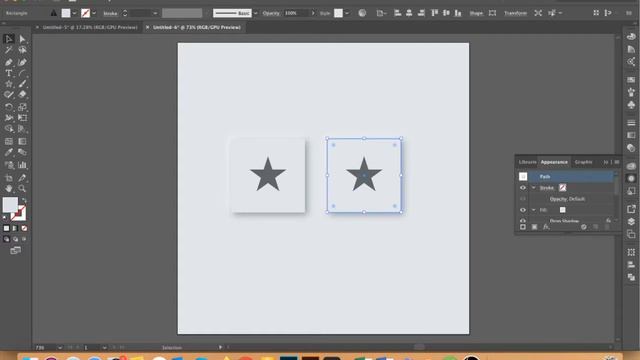This screenshot has width=640, height=360.
Task: Select the Zoom tool
Action: coord(22,189)
